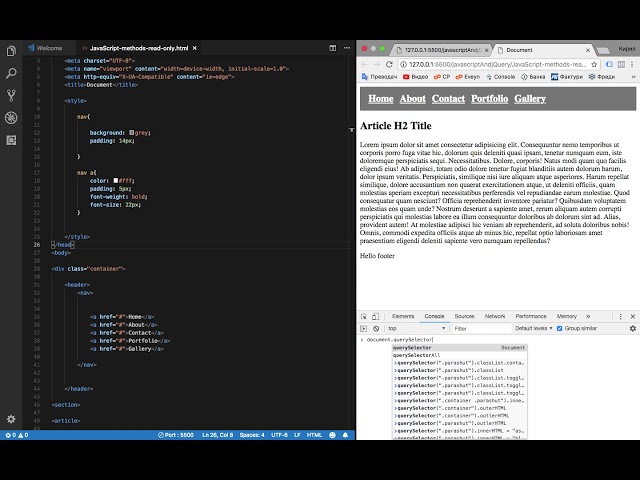The image size is (640, 480).
Task: Switch to the Sources tab in DevTools
Action: pos(464,317)
